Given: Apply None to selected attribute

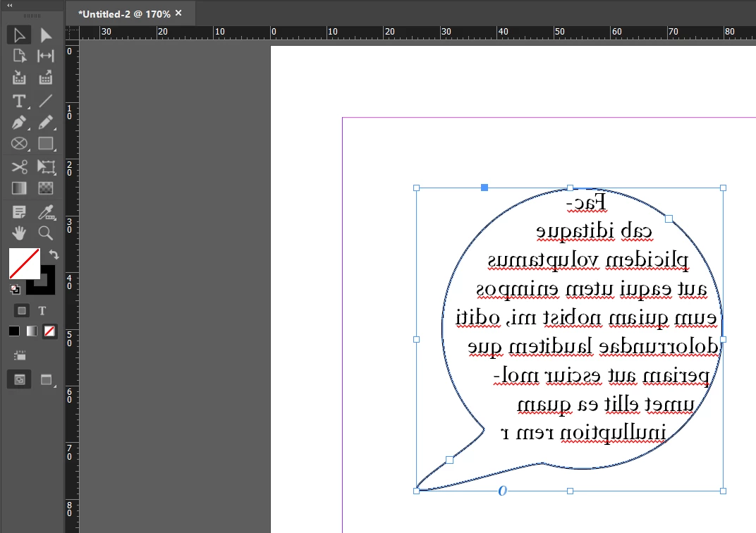Looking at the screenshot, I should coord(49,331).
